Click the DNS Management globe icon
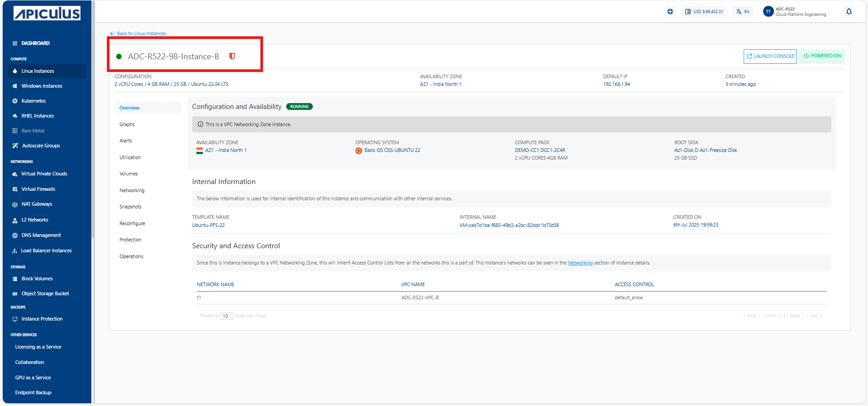Image resolution: width=868 pixels, height=406 pixels. tap(15, 236)
